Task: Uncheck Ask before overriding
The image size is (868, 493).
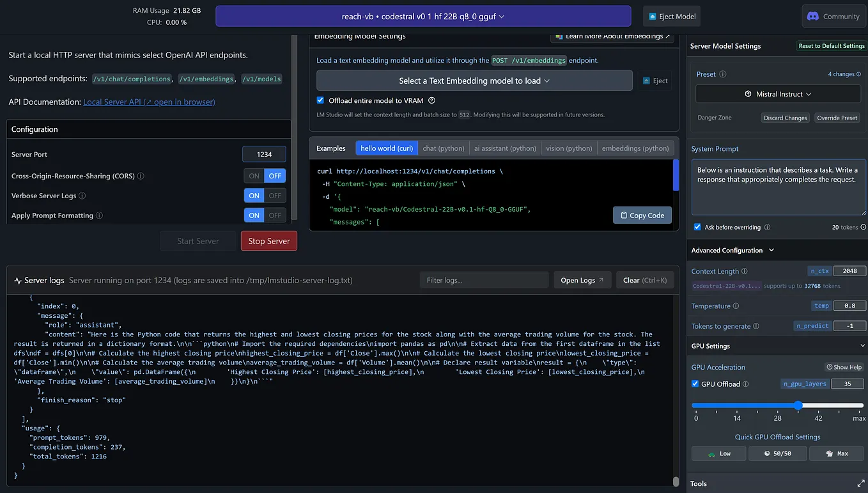Action: [696, 228]
